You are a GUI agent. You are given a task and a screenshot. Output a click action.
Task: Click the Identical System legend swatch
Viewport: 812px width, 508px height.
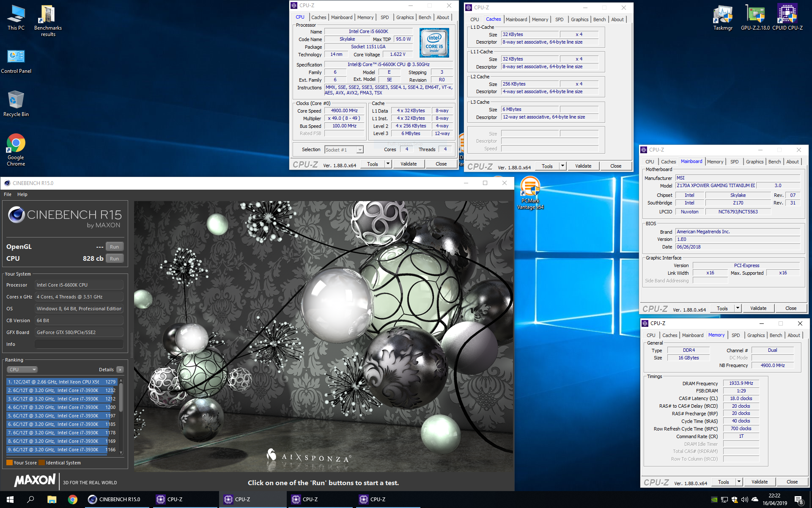tap(41, 463)
